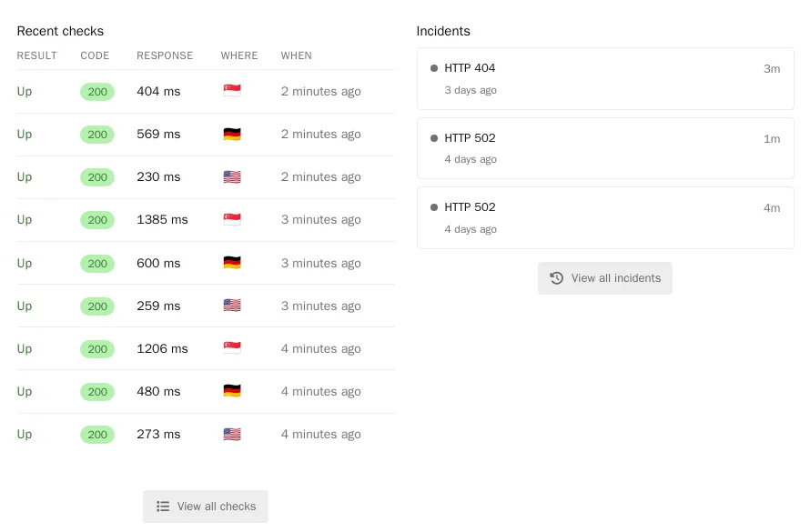Click Singapore flag in 1385 ms row
This screenshot has height=532, width=810.
(x=232, y=220)
